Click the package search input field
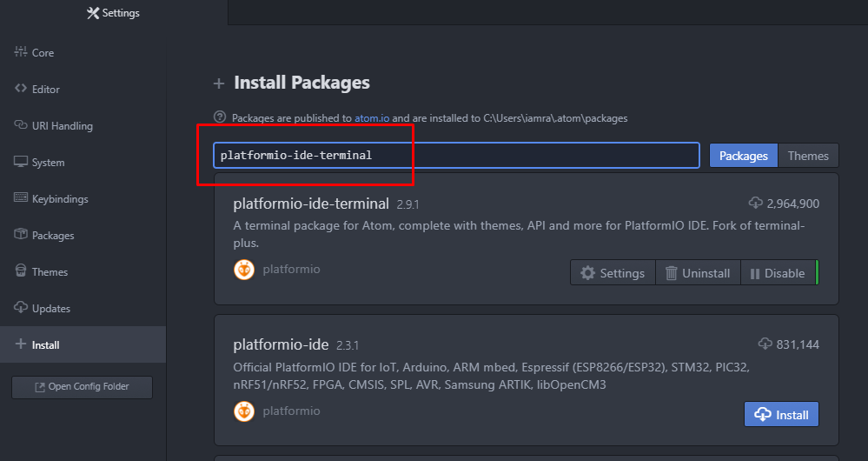This screenshot has height=461, width=868. tap(457, 155)
